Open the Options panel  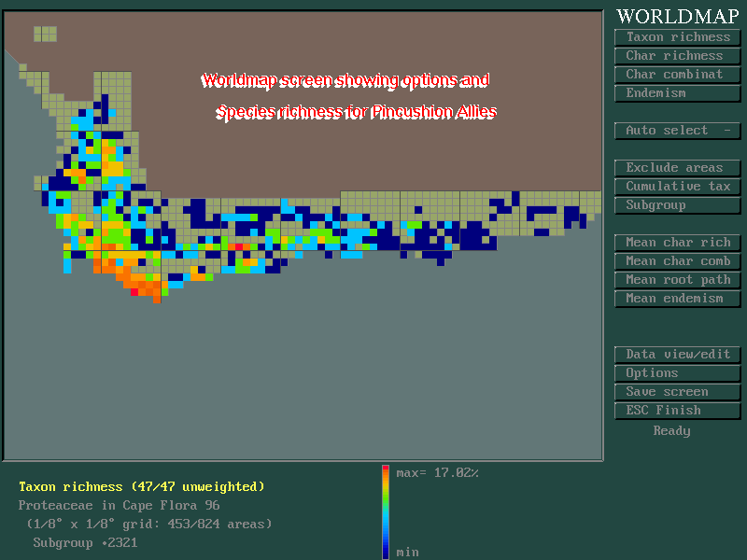tap(677, 372)
